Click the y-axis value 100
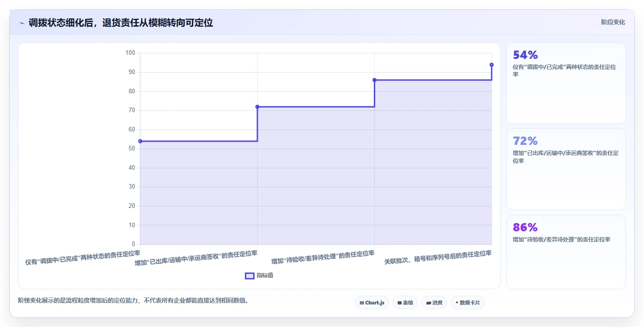 (x=130, y=53)
